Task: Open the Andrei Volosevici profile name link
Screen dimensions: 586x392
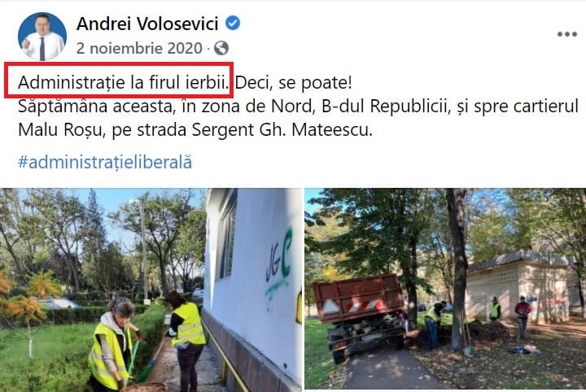Action: pos(147,24)
